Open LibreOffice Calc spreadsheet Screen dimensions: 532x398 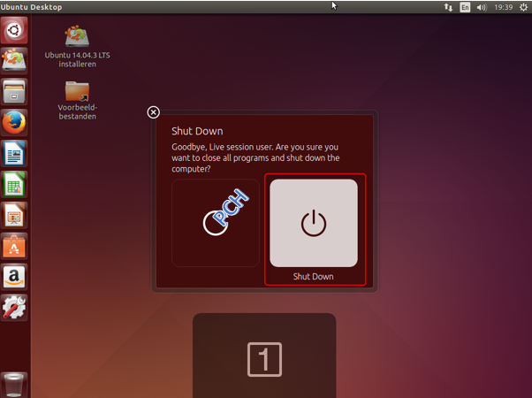tap(14, 184)
